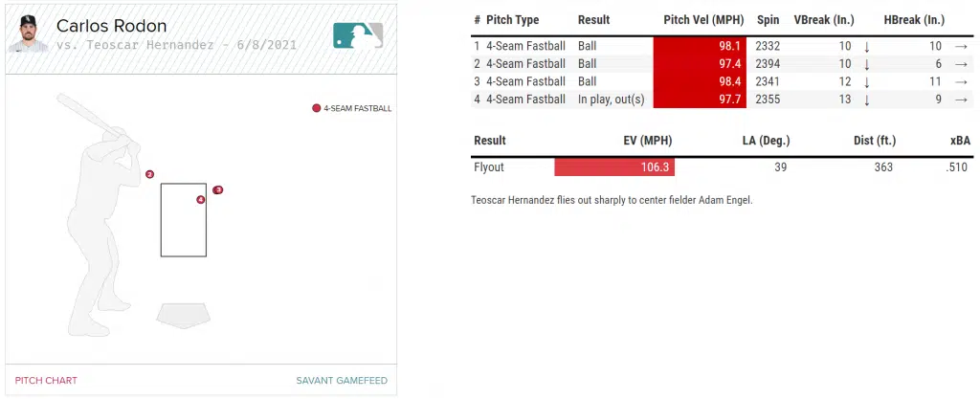Click the VBreak down arrow in row 1
The width and height of the screenshot is (980, 399).
point(866,46)
